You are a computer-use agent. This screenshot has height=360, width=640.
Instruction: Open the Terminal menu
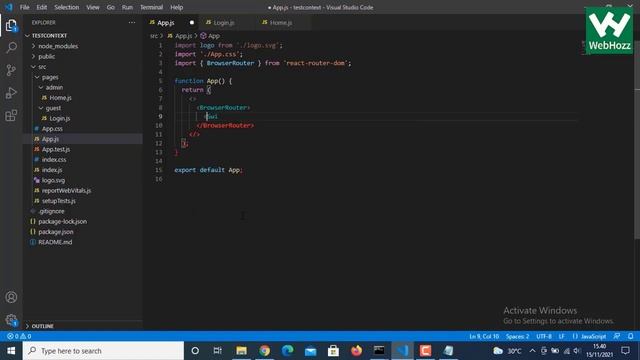coord(151,7)
